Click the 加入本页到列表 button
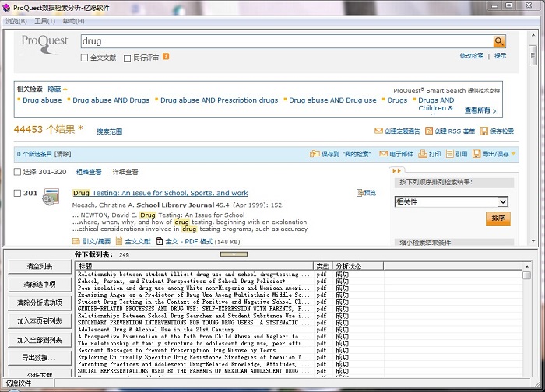The height and width of the screenshot is (392, 545). tap(40, 321)
